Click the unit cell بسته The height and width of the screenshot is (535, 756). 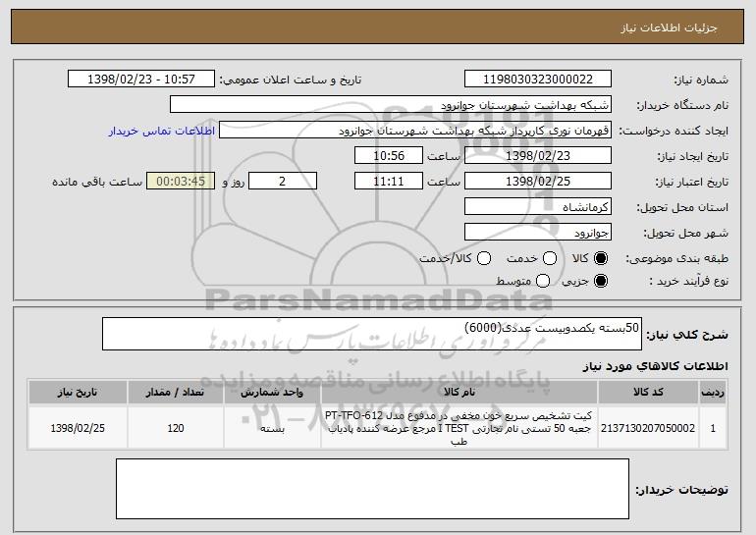272,428
